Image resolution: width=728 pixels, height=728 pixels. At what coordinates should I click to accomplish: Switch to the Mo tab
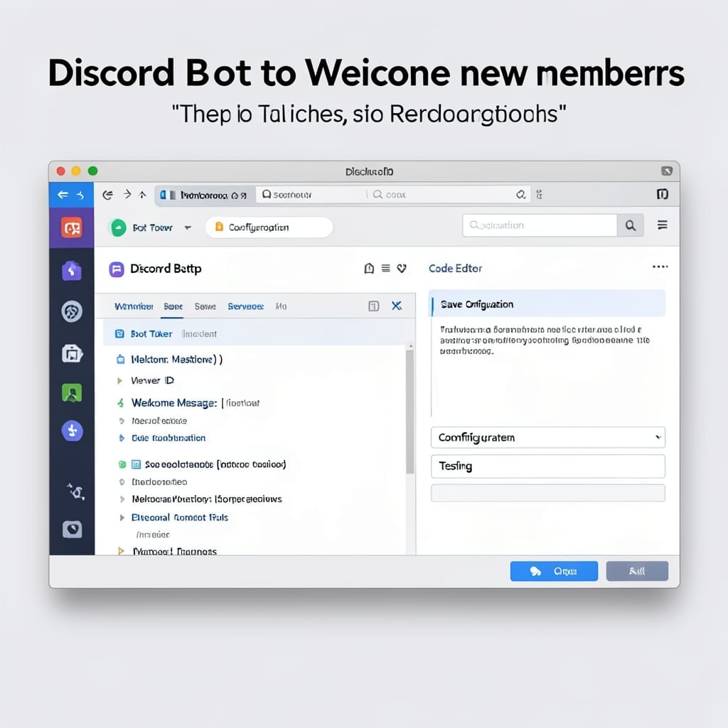[281, 306]
